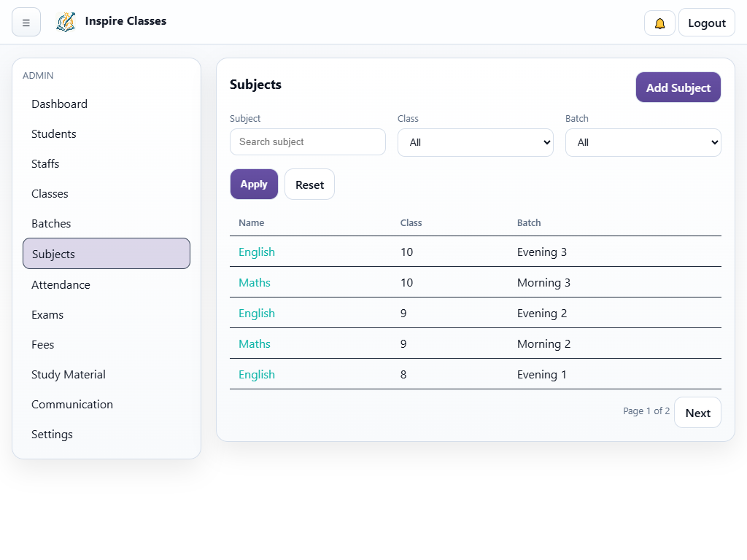Viewport: 747px width, 560px height.
Task: Focus the Search subject input field
Action: point(307,141)
